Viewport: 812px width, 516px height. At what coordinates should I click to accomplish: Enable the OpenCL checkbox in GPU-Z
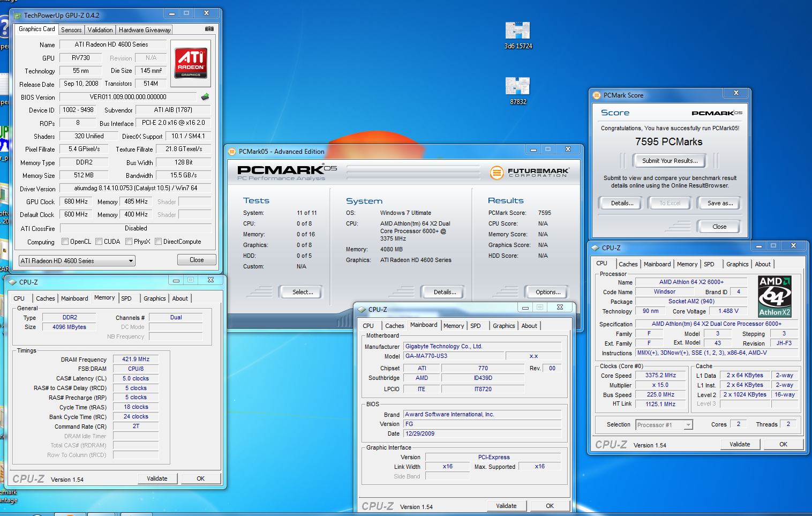click(65, 242)
